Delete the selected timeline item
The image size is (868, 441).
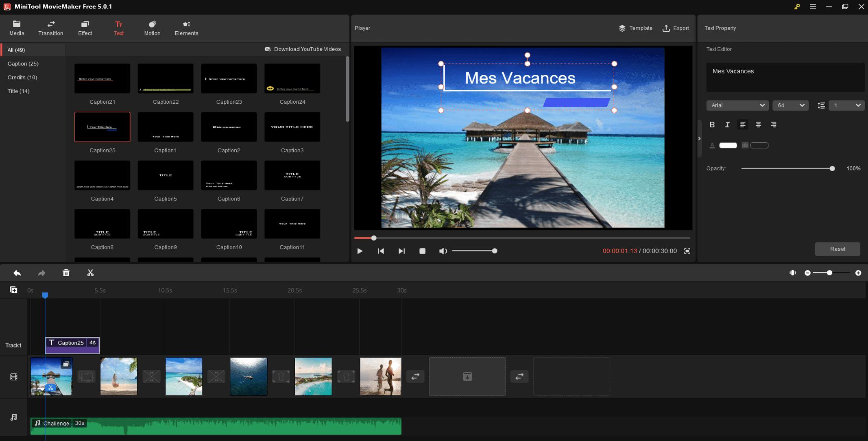click(66, 273)
